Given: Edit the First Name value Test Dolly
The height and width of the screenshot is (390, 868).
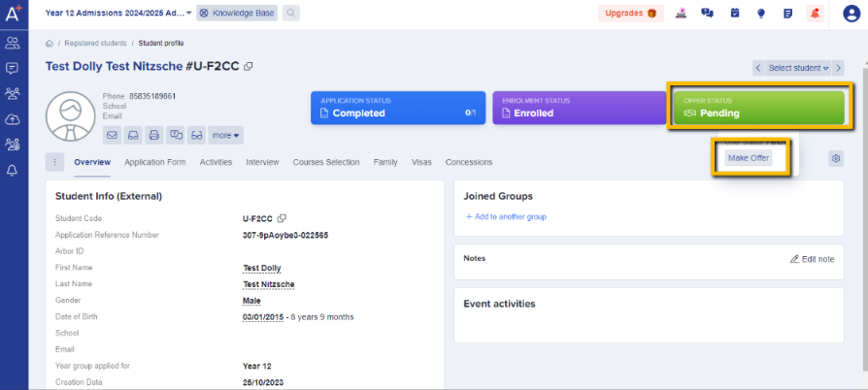Looking at the screenshot, I should click(x=262, y=269).
